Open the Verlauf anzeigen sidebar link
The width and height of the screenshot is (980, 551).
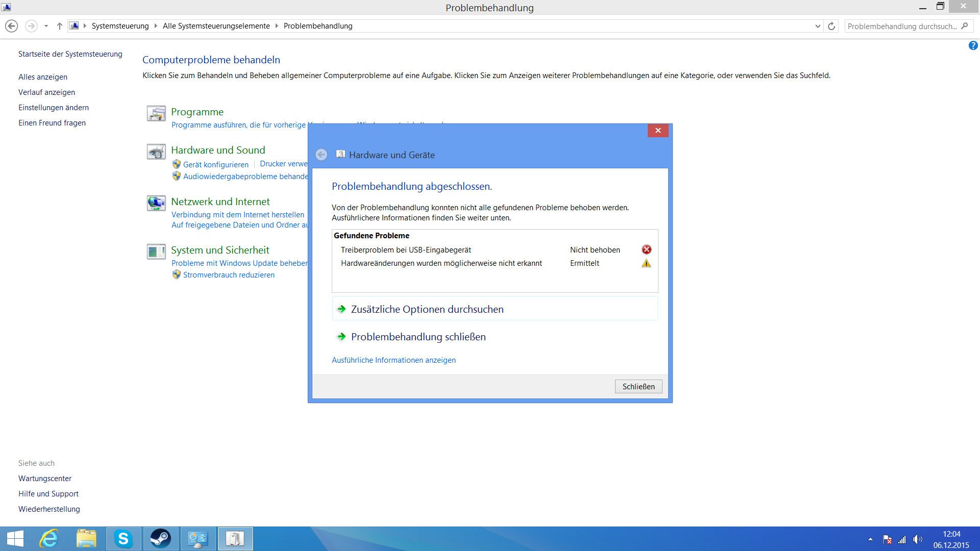pyautogui.click(x=46, y=92)
